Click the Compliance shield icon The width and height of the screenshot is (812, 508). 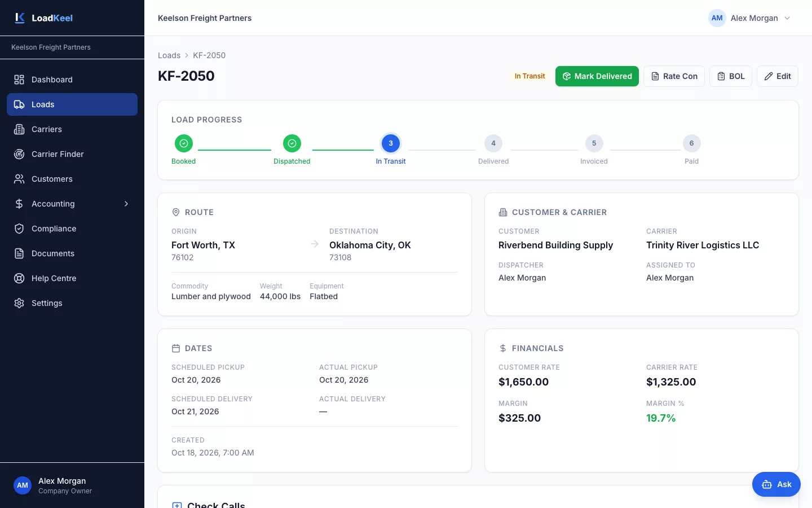pyautogui.click(x=19, y=229)
